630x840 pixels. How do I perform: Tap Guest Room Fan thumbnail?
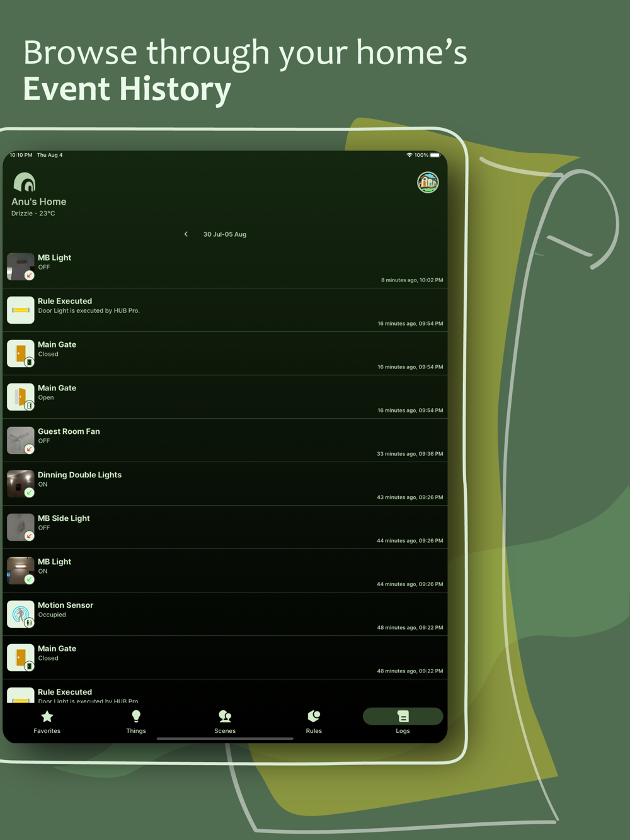coord(20,440)
